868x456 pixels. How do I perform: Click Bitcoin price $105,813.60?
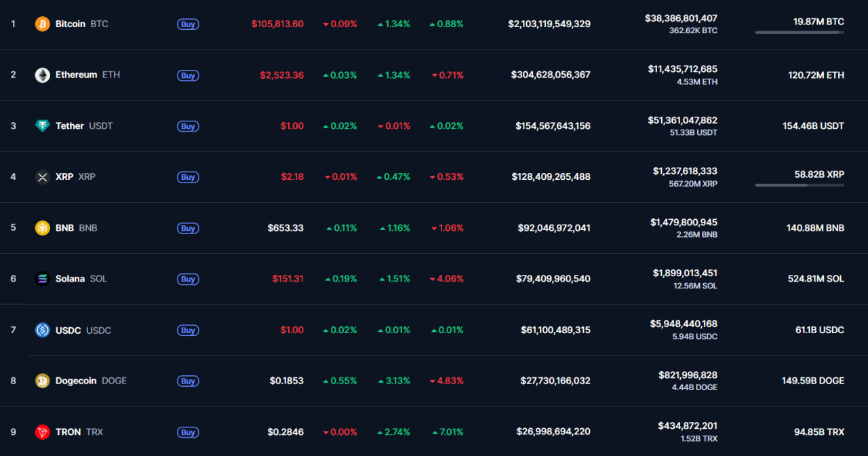click(x=277, y=24)
